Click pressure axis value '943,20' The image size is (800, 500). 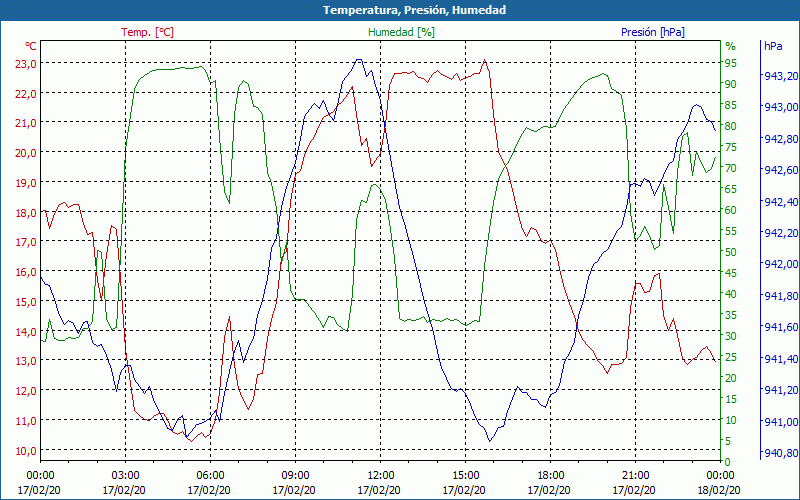pos(781,76)
